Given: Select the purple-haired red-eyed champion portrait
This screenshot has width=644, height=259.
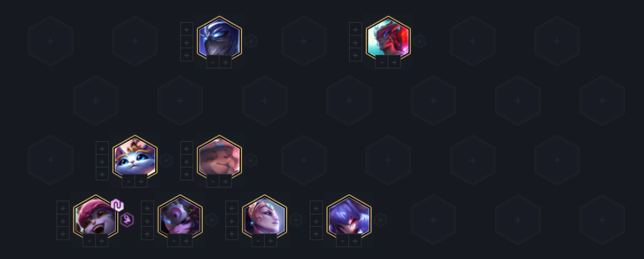Looking at the screenshot, I should [349, 218].
